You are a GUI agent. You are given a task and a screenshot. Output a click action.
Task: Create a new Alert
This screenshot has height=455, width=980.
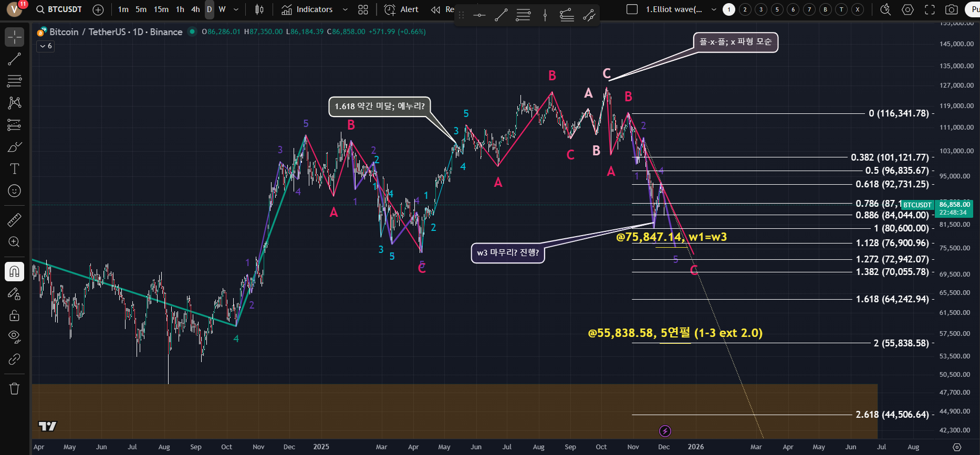[x=402, y=9]
